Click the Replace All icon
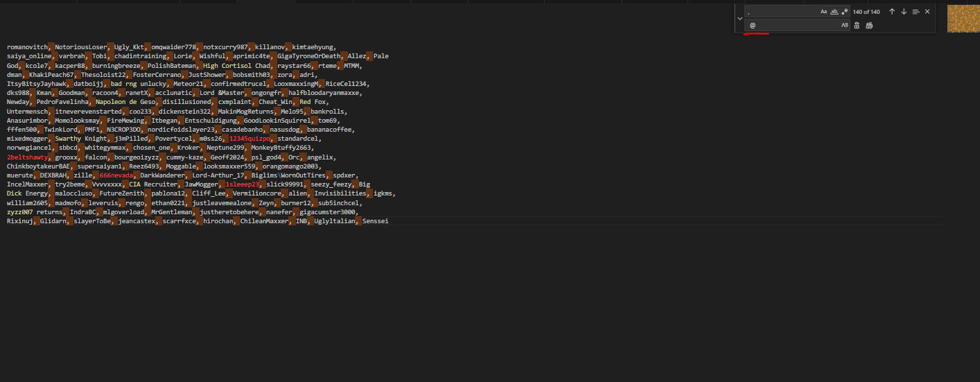This screenshot has width=980, height=382. [x=869, y=25]
